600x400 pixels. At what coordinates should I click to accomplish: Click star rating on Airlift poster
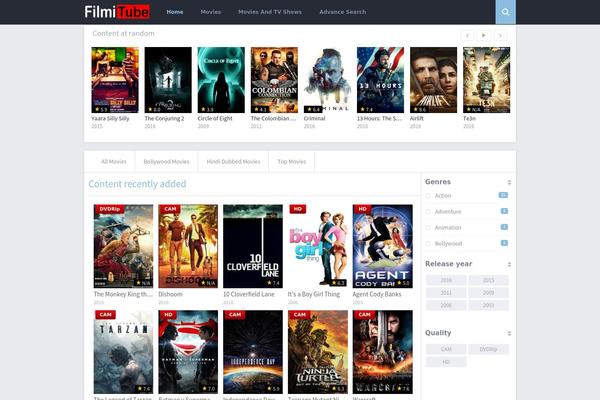click(x=420, y=109)
